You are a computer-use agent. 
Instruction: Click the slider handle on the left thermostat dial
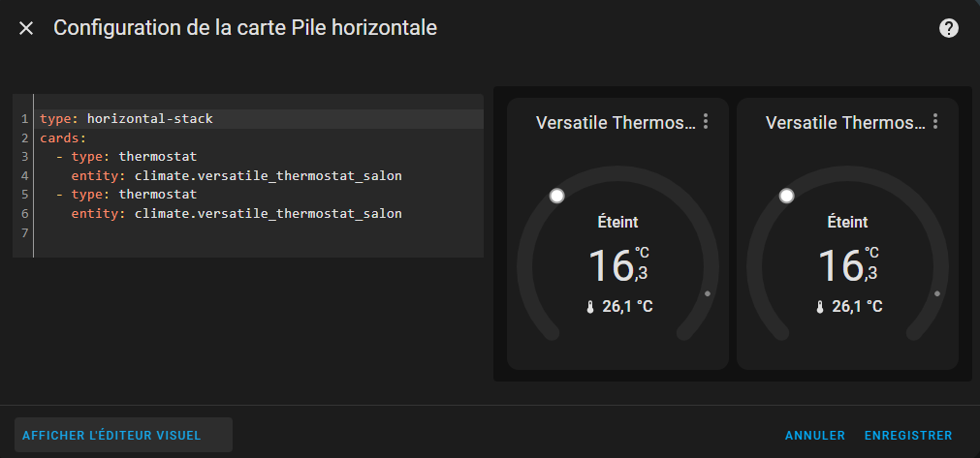coord(556,196)
